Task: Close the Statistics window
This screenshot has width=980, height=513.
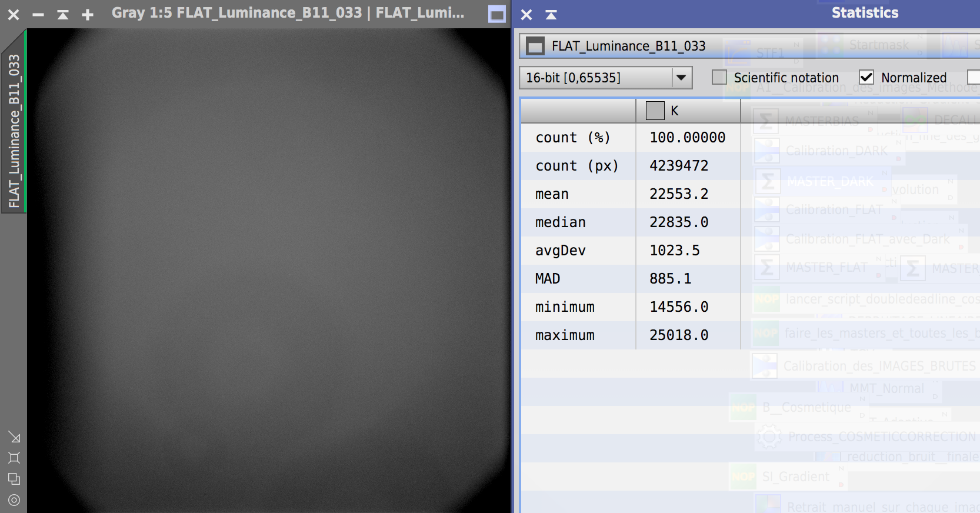Action: 526,15
